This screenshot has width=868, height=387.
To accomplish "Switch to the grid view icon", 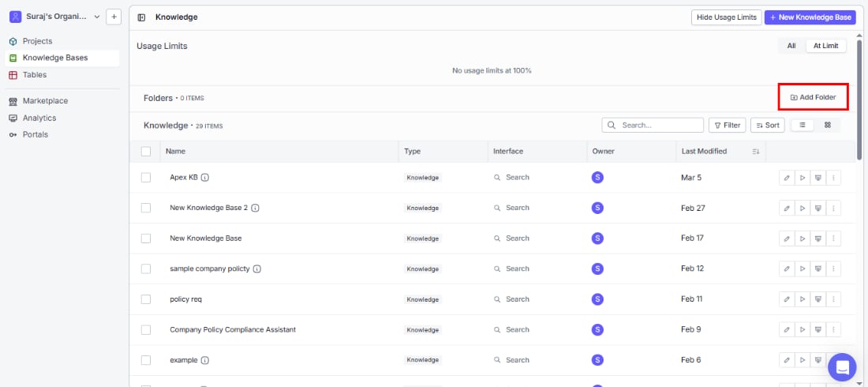I will [x=828, y=126].
